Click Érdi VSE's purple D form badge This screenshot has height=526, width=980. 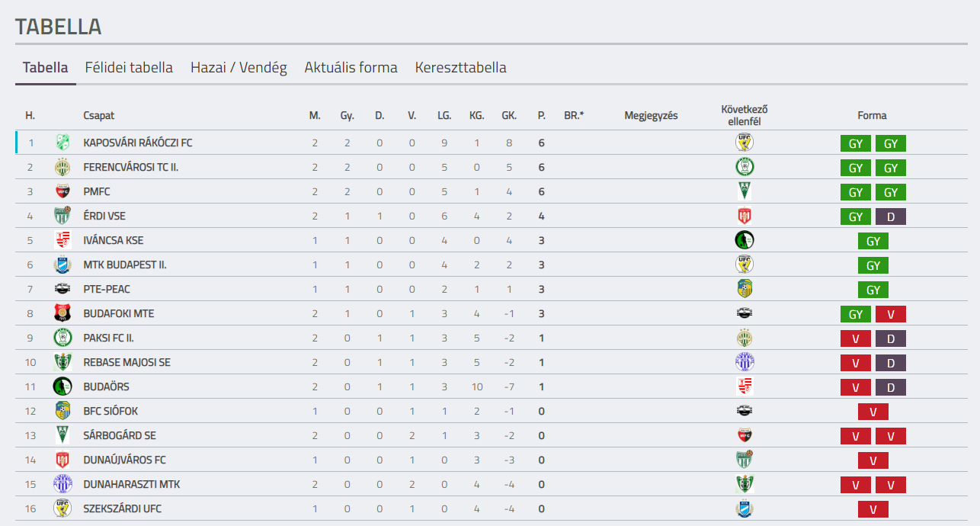tap(891, 216)
